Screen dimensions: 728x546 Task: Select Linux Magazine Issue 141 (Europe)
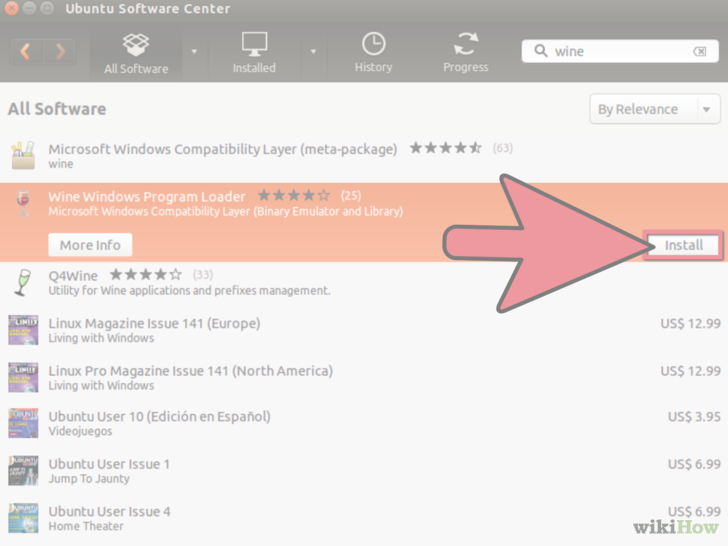click(364, 330)
